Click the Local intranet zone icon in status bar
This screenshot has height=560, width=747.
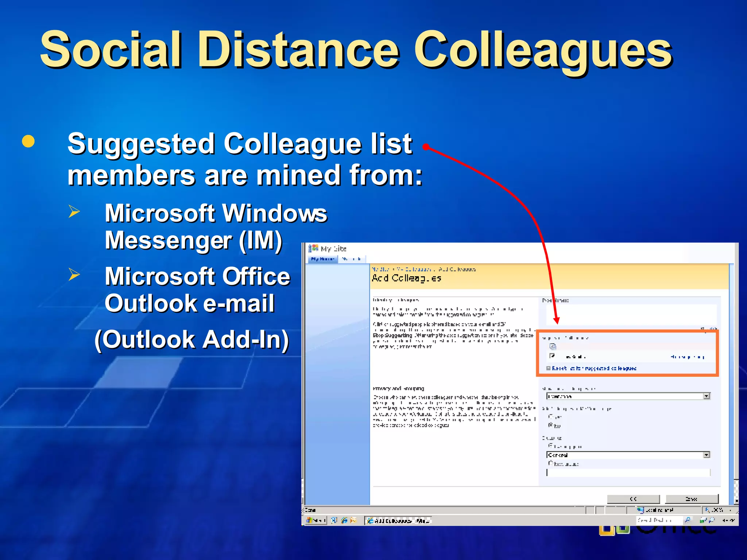point(640,510)
